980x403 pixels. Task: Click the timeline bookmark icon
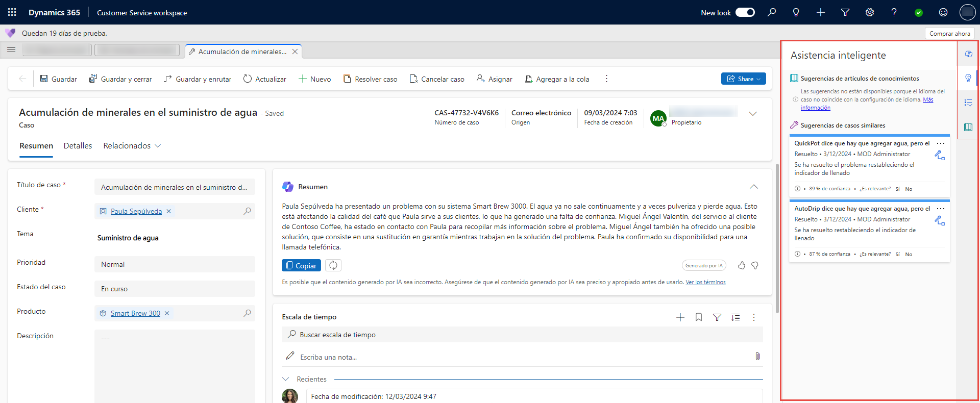(699, 317)
